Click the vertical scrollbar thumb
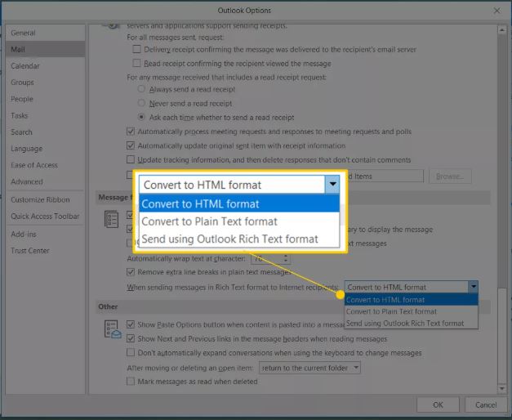Screen dimensions: 512x420 pyautogui.click(x=502, y=160)
